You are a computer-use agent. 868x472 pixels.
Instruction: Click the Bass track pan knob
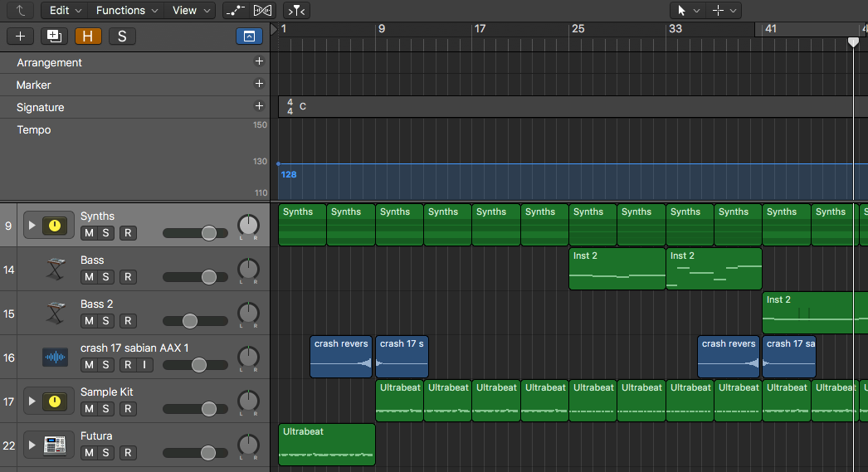(x=248, y=269)
